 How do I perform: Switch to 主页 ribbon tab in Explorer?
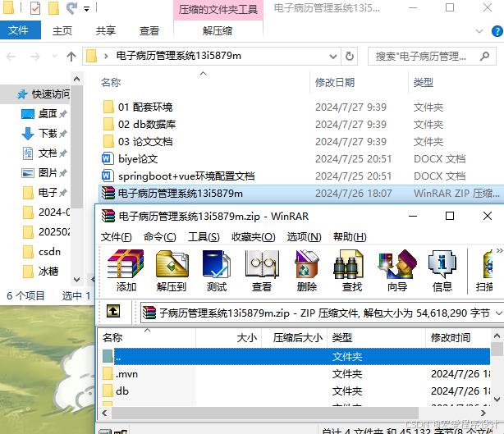62,31
